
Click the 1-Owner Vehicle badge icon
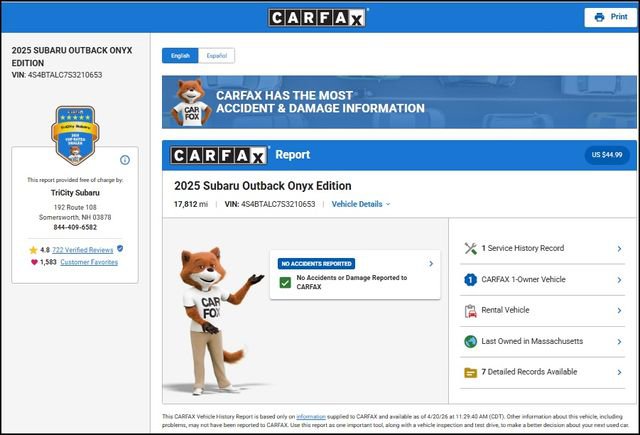point(470,279)
